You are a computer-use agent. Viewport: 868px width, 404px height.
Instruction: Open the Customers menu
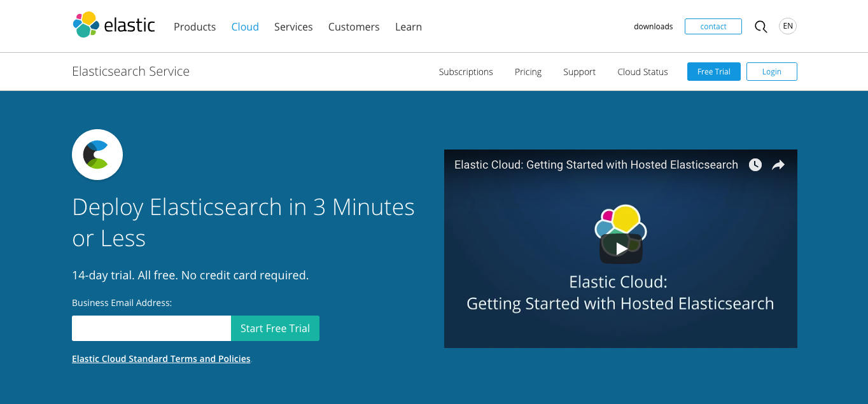354,27
